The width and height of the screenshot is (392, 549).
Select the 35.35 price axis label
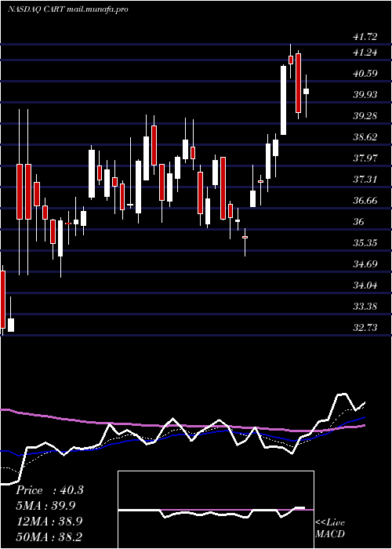tap(365, 242)
